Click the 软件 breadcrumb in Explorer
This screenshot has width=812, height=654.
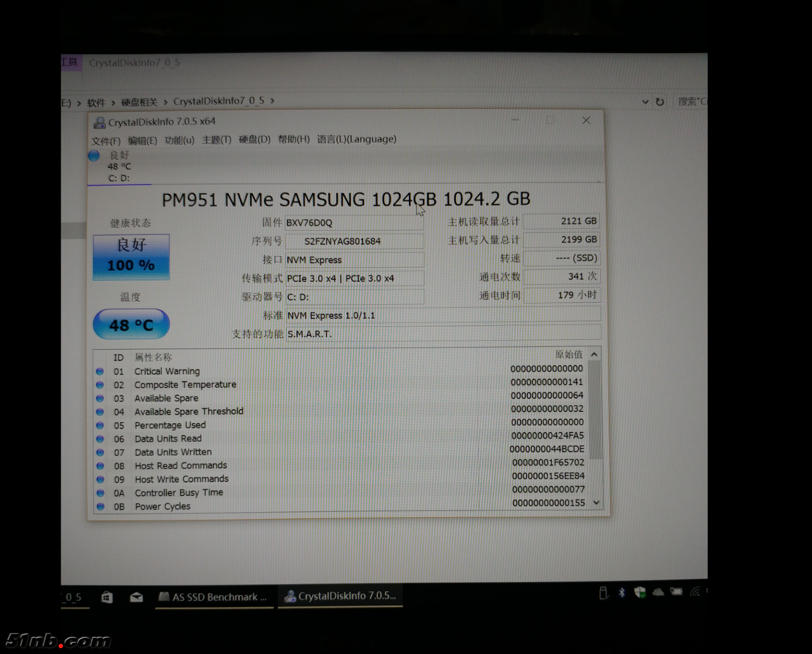pyautogui.click(x=96, y=103)
